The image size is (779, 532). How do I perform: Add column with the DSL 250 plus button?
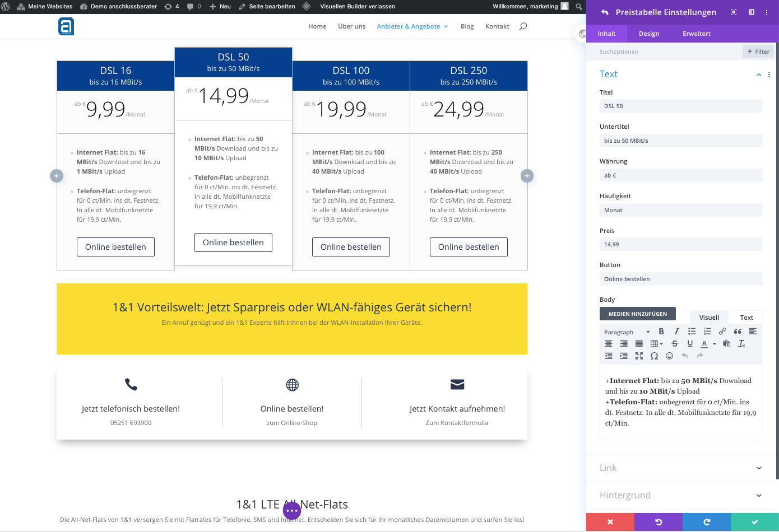pos(527,176)
